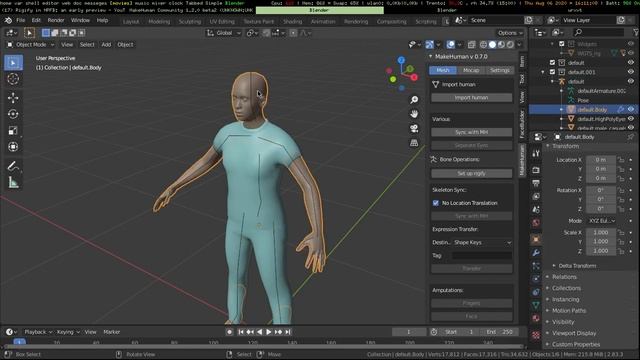Open the Destination Shape Keys dropdown

click(482, 242)
